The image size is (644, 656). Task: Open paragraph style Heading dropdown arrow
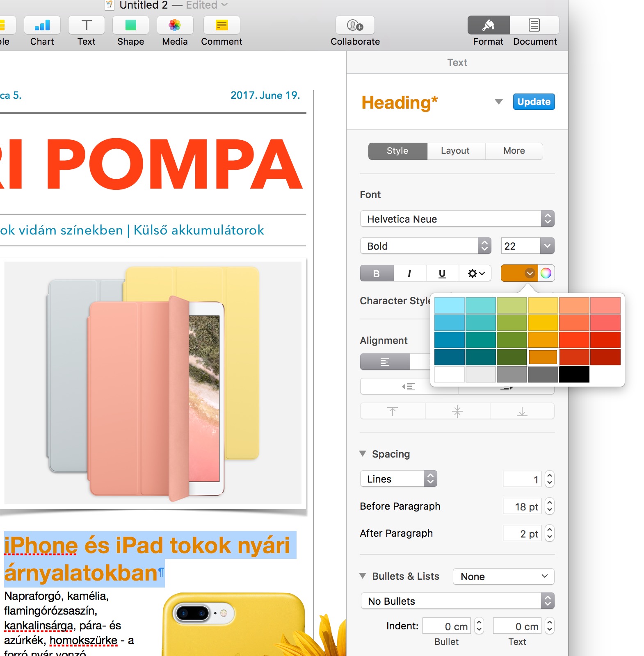pyautogui.click(x=499, y=102)
